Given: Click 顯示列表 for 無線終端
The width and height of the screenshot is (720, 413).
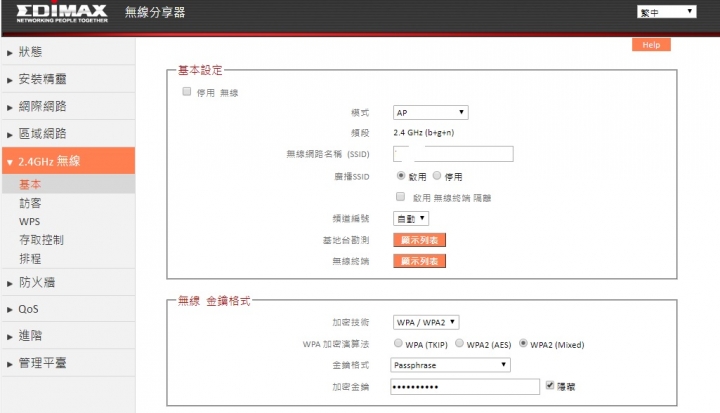Looking at the screenshot, I should click(419, 261).
